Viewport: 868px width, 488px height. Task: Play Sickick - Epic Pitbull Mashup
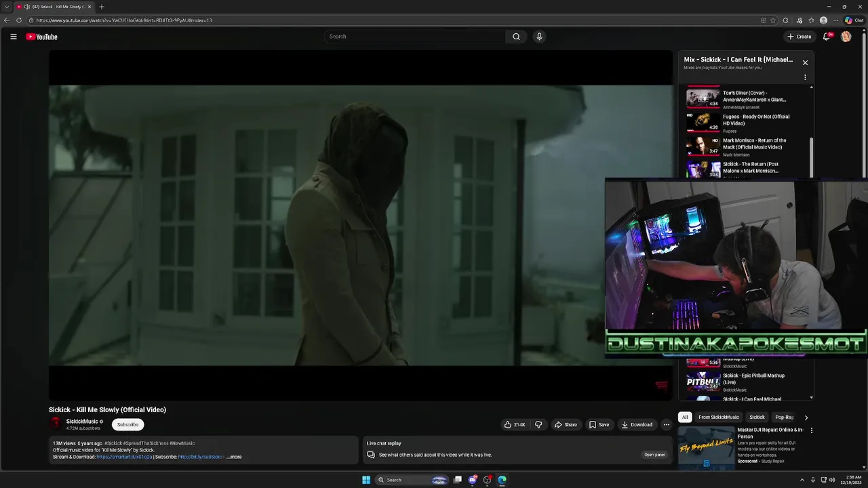[745, 382]
